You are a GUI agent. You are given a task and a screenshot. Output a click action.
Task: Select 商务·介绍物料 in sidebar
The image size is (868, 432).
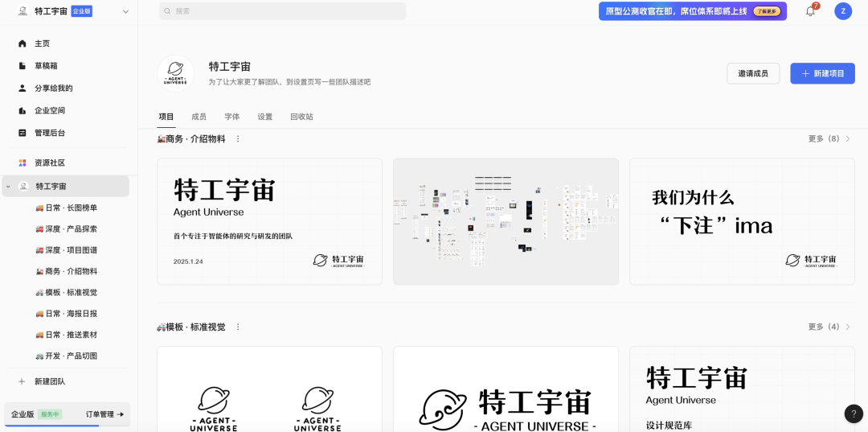[x=67, y=271]
